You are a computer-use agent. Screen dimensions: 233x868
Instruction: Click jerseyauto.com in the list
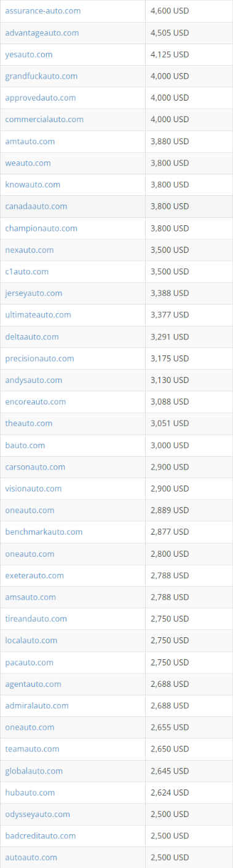(x=34, y=293)
